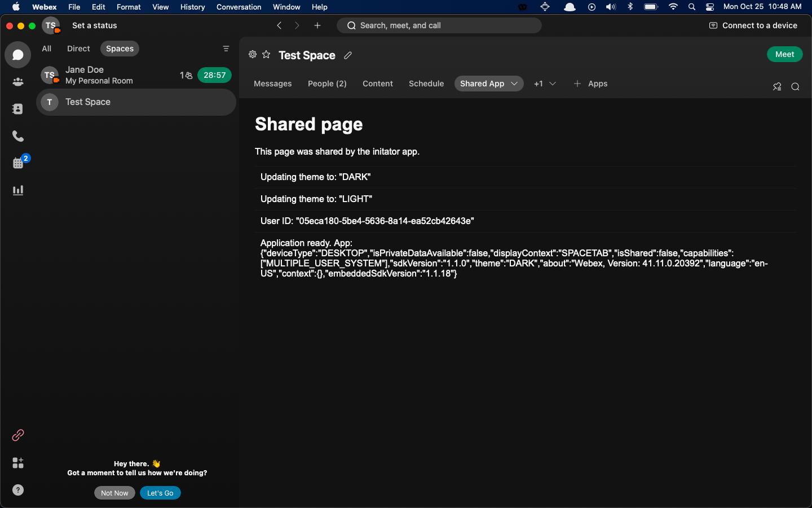The height and width of the screenshot is (508, 812).
Task: Expand the +1 more tabs dropdown
Action: point(545,84)
